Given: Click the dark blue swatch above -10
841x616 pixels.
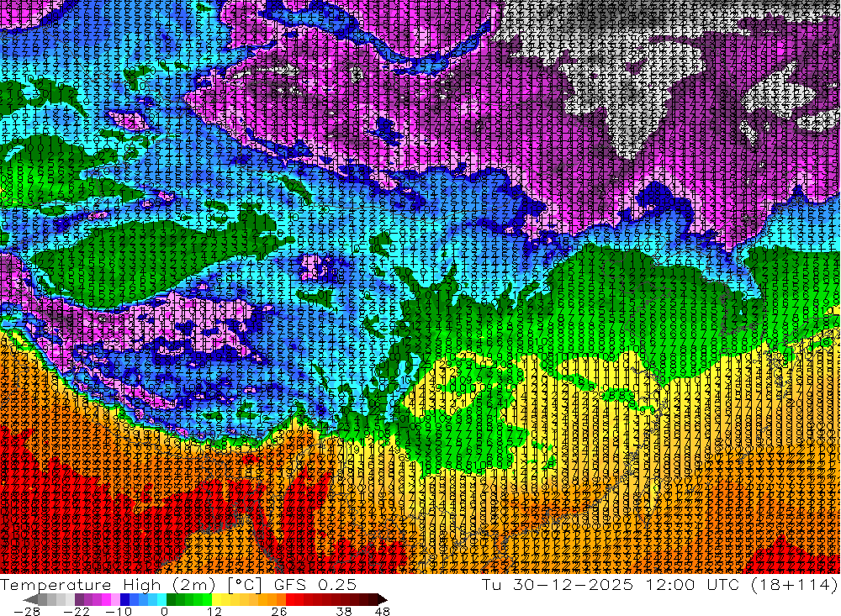Looking at the screenshot, I should tap(125, 599).
